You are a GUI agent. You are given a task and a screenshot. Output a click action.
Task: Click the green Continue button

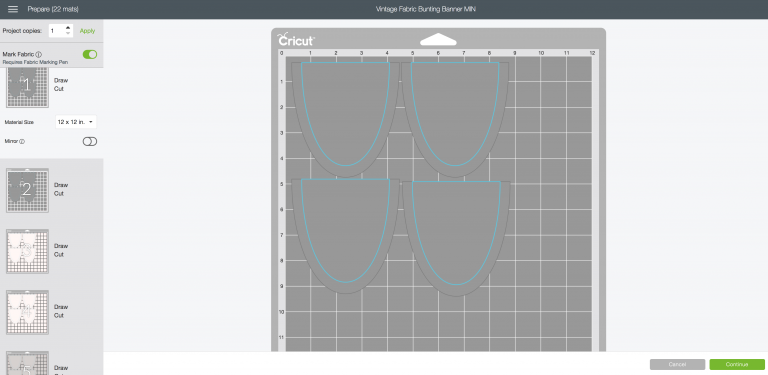[737, 364]
